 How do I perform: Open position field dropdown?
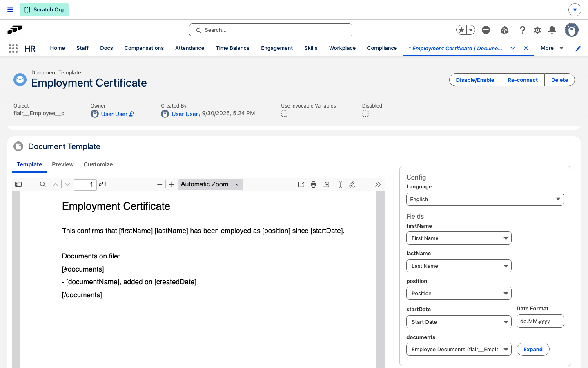[x=459, y=293]
